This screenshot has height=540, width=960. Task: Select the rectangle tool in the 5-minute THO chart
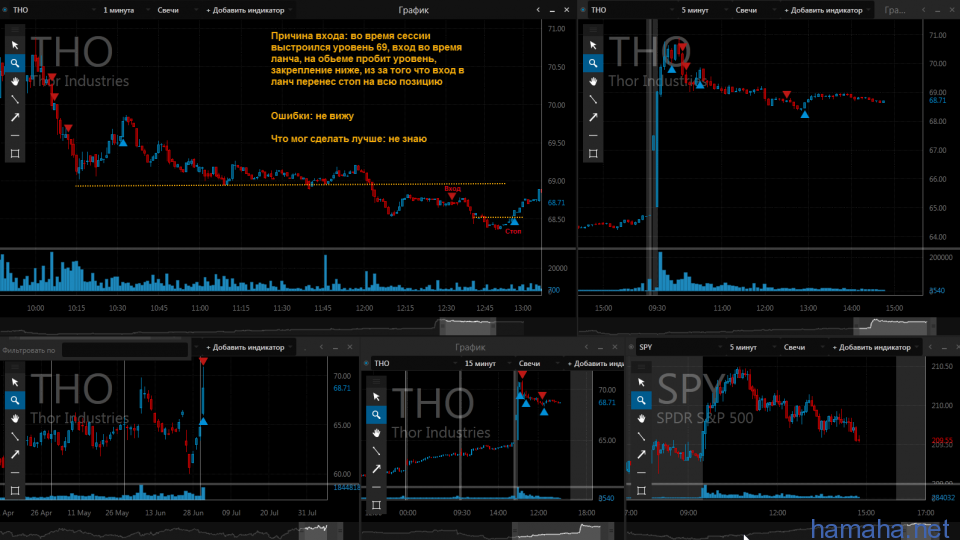[x=593, y=154]
